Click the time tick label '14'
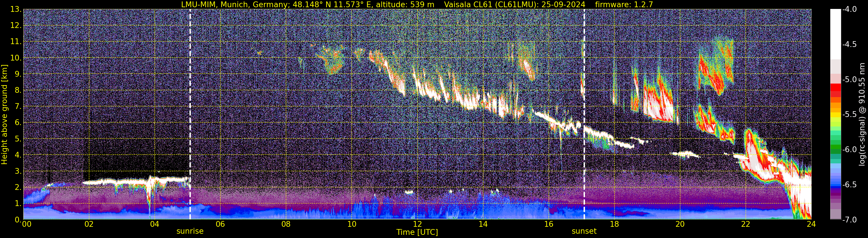 point(483,224)
